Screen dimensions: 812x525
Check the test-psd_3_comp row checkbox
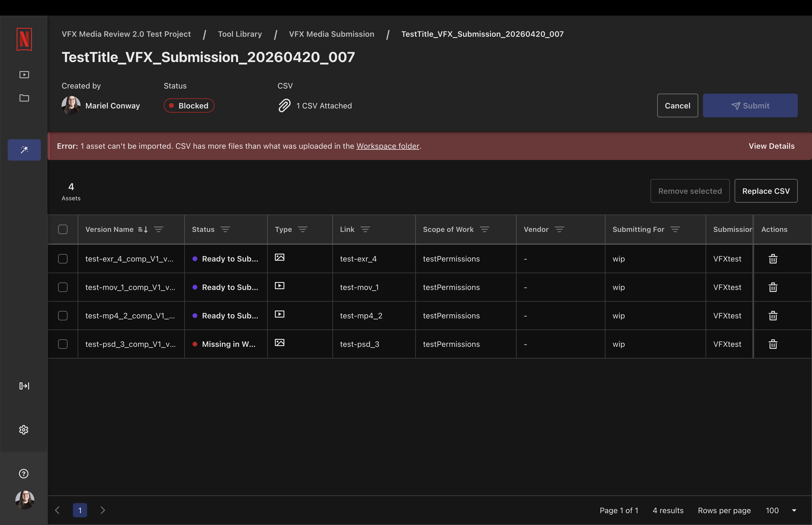tap(63, 344)
